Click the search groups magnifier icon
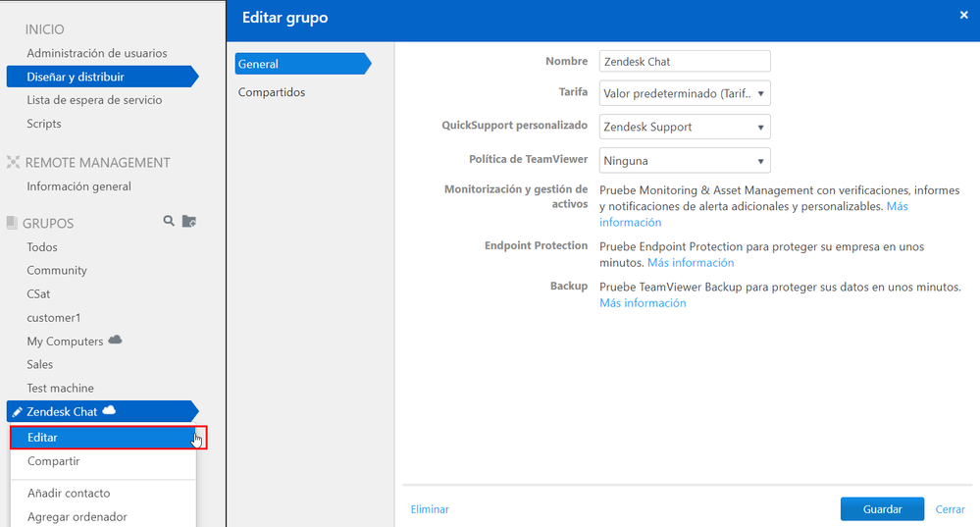The width and height of the screenshot is (980, 527). tap(169, 221)
